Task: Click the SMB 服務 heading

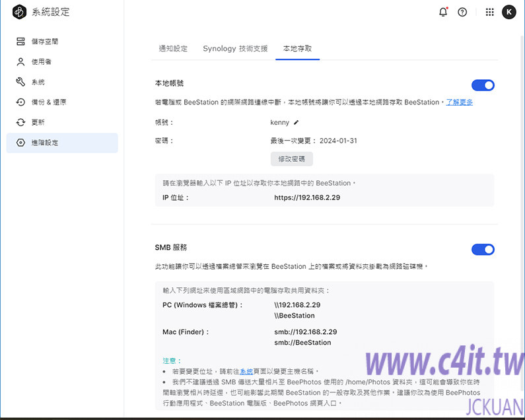Action: tap(171, 248)
